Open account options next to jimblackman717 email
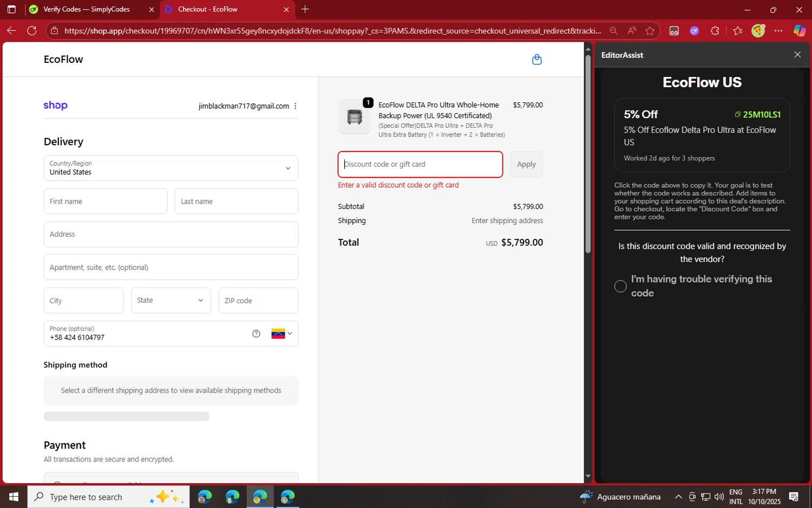 [295, 106]
